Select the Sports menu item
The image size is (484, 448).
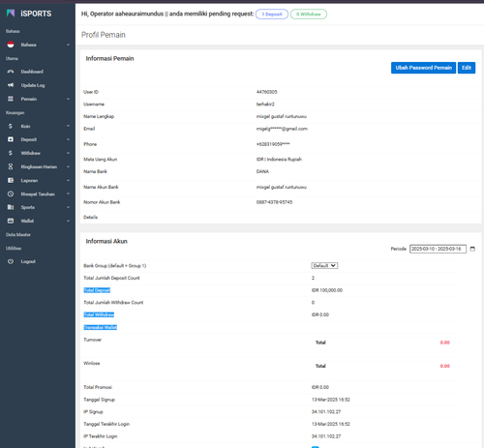pyautogui.click(x=28, y=207)
